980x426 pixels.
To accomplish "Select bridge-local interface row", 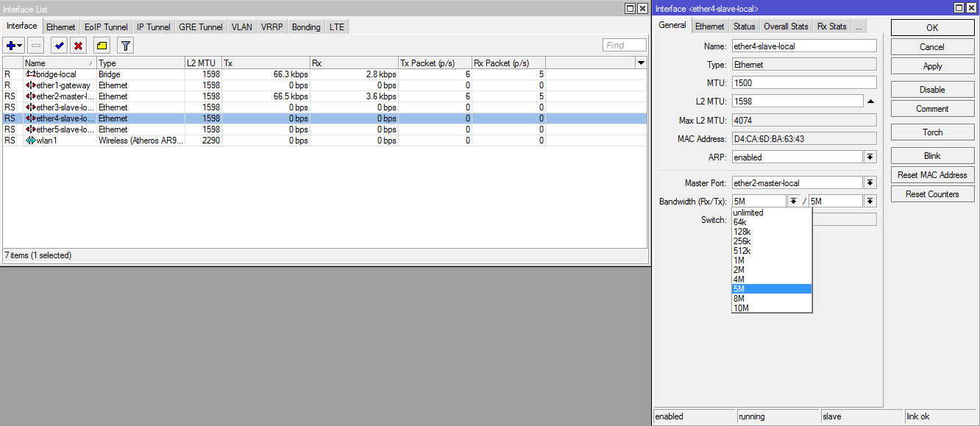I will (324, 74).
